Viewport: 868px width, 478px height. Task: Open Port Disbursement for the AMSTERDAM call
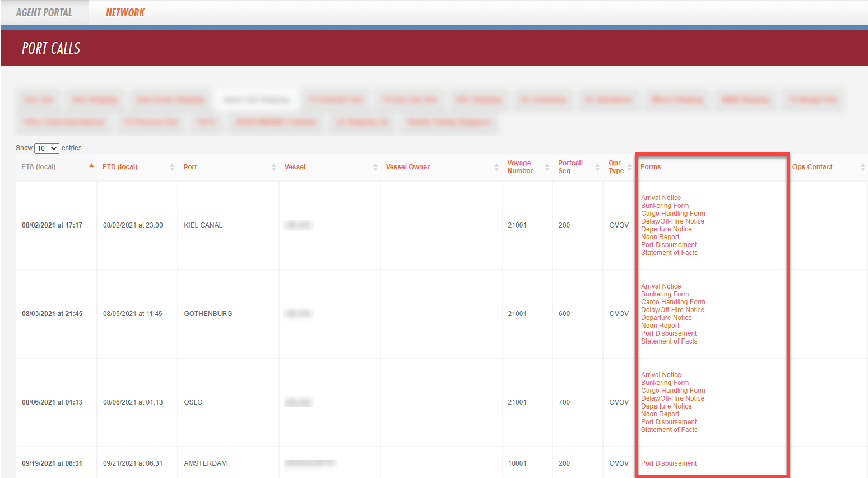click(669, 463)
